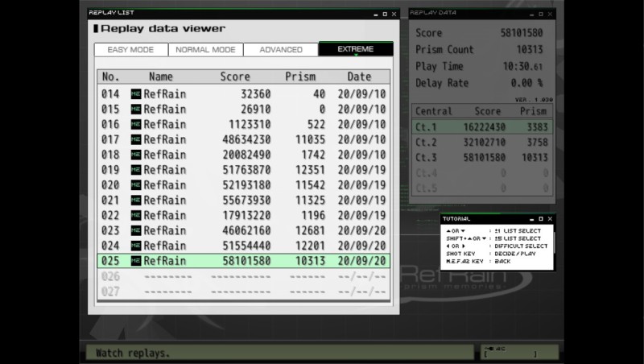Viewport: 644px width, 364px height.
Task: Click the ME icon in row 023
Action: [136, 231]
